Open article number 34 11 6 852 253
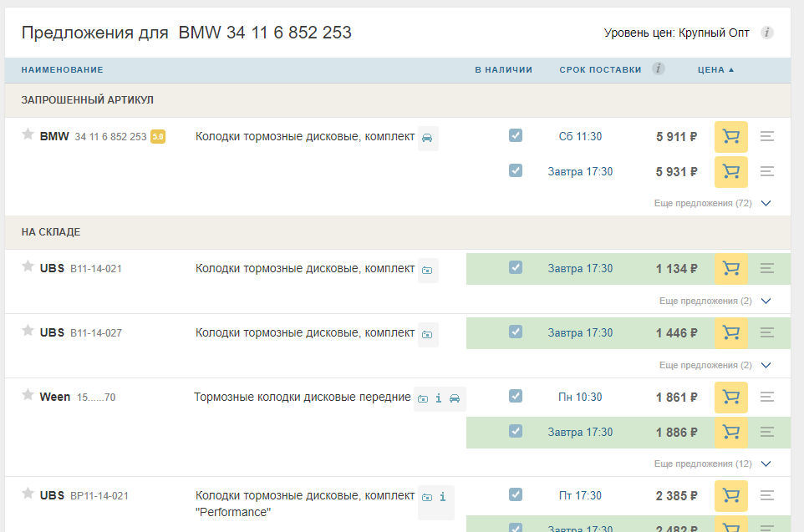 pos(111,137)
